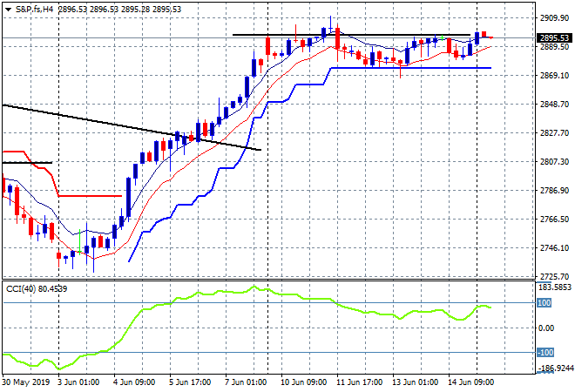Click the 2889.50 price axis label

tap(554, 46)
